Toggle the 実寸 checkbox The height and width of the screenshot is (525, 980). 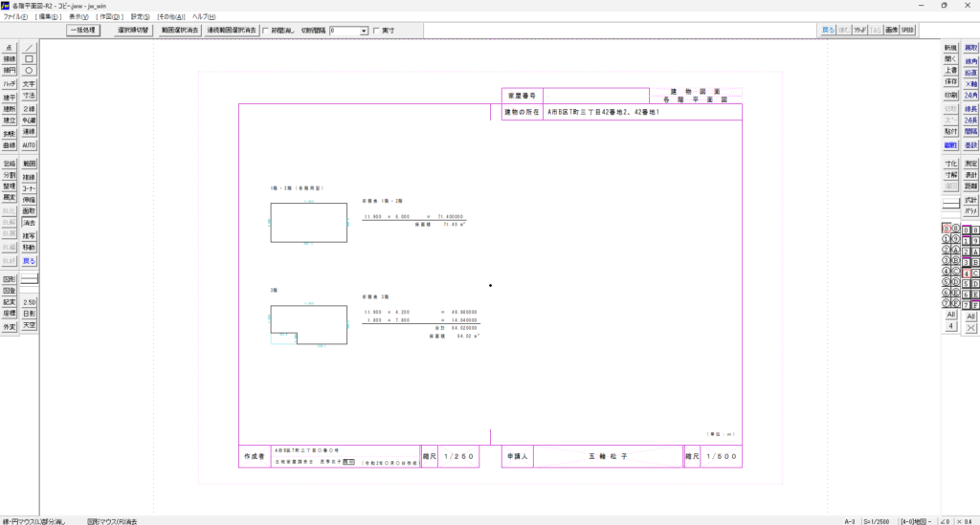tap(375, 31)
